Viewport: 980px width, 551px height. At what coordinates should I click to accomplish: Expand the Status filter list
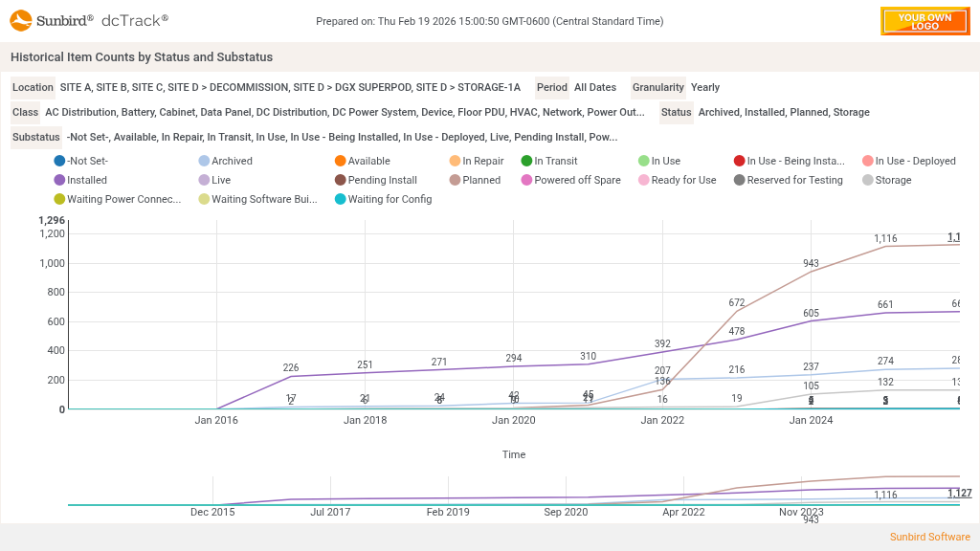pos(783,112)
